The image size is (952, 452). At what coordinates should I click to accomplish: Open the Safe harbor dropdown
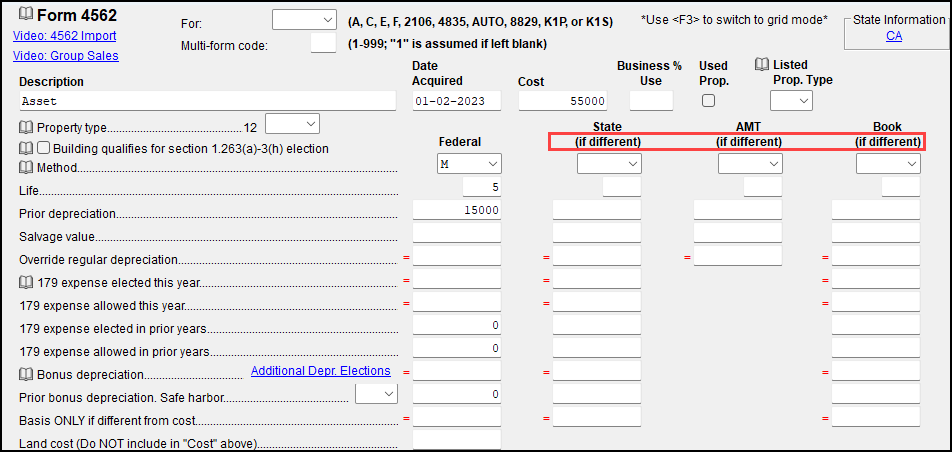[x=376, y=395]
